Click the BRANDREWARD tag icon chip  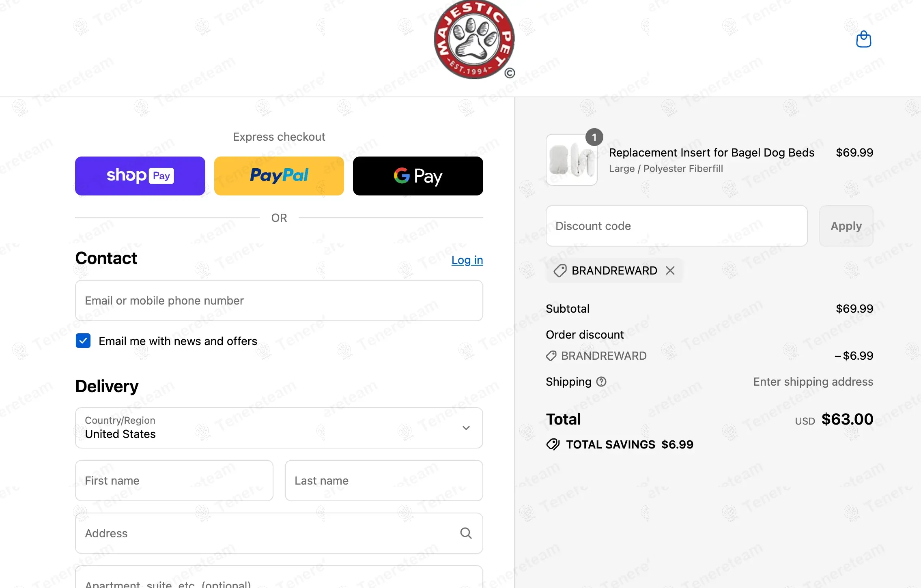pos(560,270)
